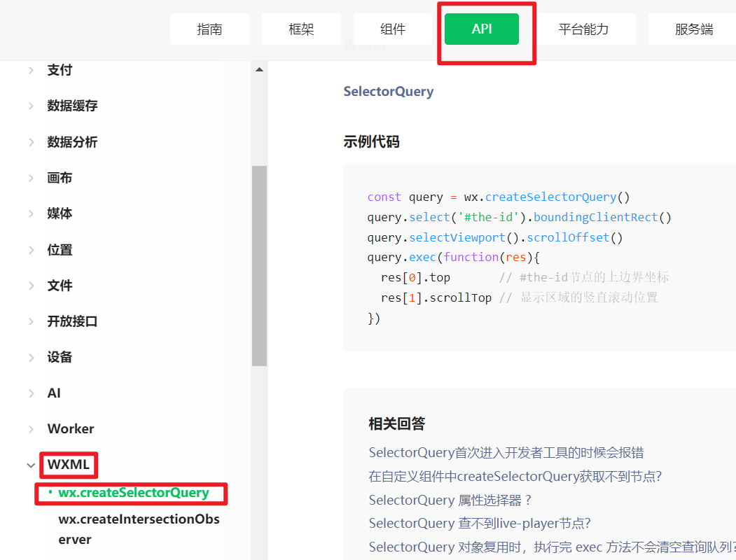Viewport: 736px width, 560px height.
Task: Open the 服务端 tab
Action: pyautogui.click(x=693, y=29)
